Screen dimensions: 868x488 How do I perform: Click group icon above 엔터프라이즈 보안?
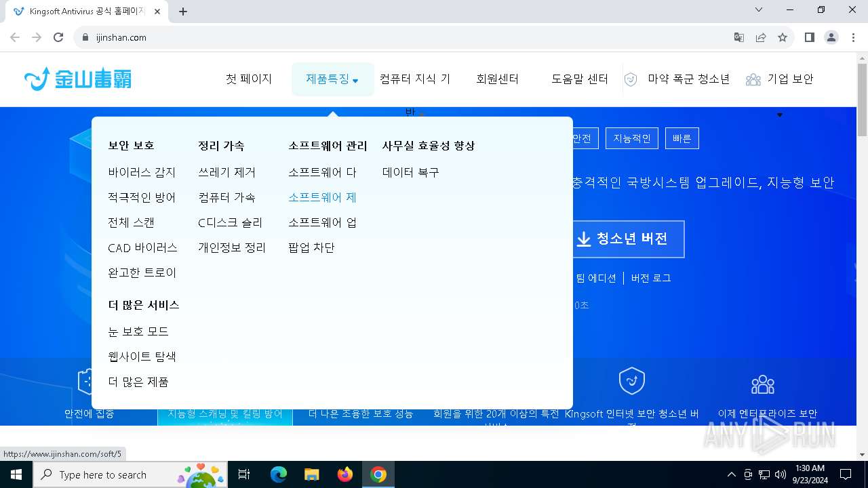pyautogui.click(x=763, y=384)
